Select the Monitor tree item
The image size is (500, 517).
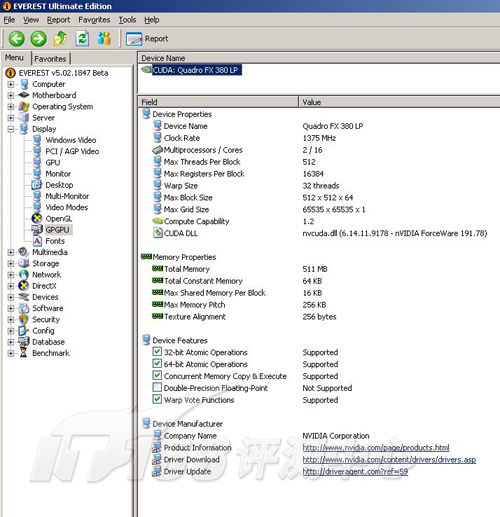[58, 174]
